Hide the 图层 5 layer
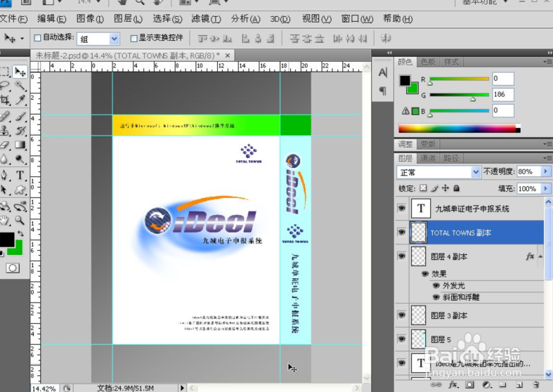Viewport: 553px width, 392px height. click(x=402, y=339)
